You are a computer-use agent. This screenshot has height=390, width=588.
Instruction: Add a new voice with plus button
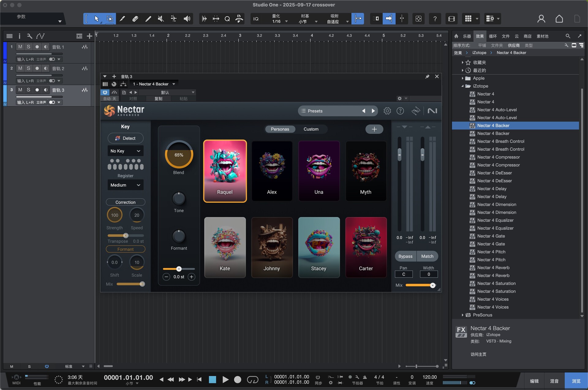374,129
